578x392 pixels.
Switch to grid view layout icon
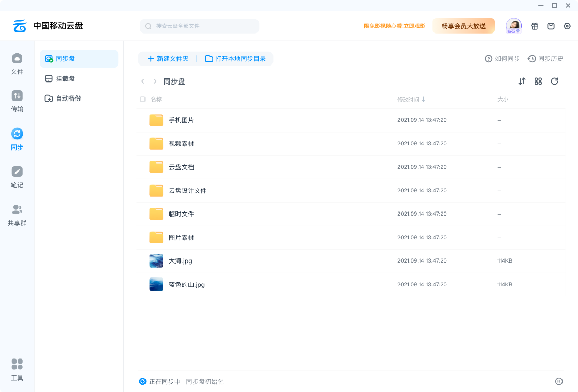point(538,81)
